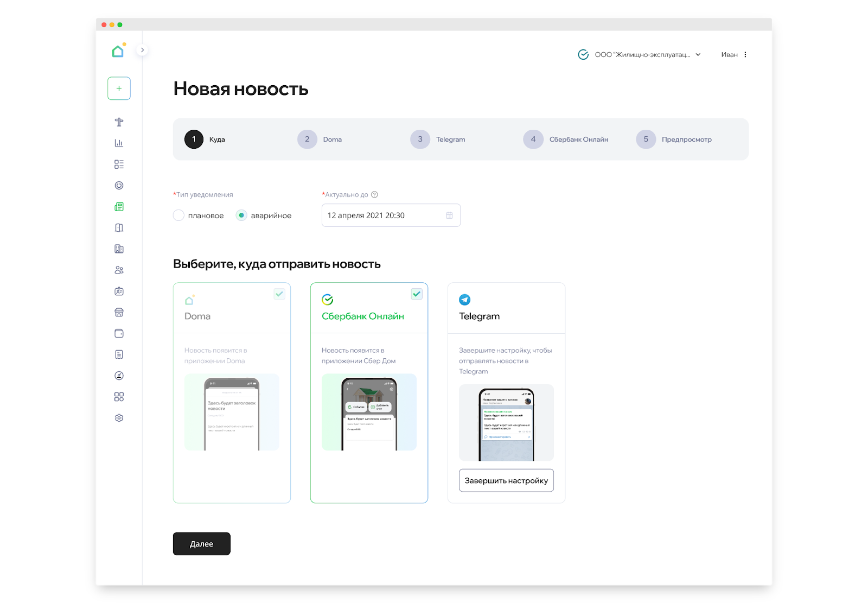Viewport: 868px width, 603px height.
Task: Open the people icon in sidebar
Action: (x=119, y=270)
